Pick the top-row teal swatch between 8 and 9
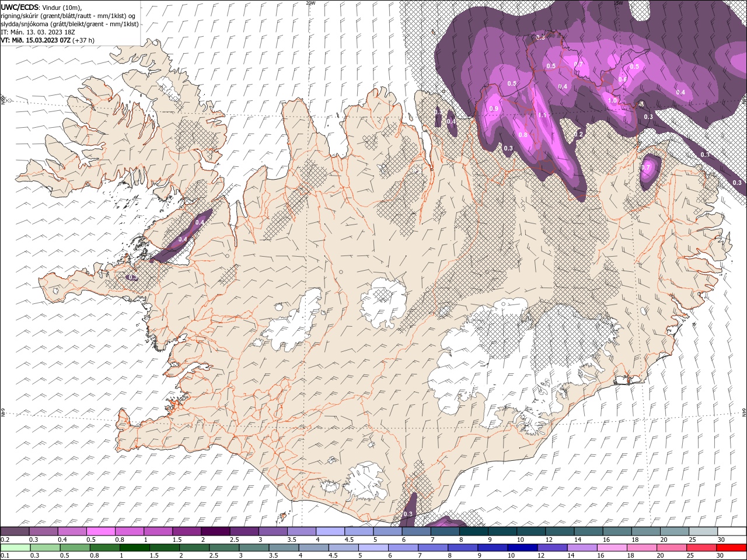 tap(473, 531)
